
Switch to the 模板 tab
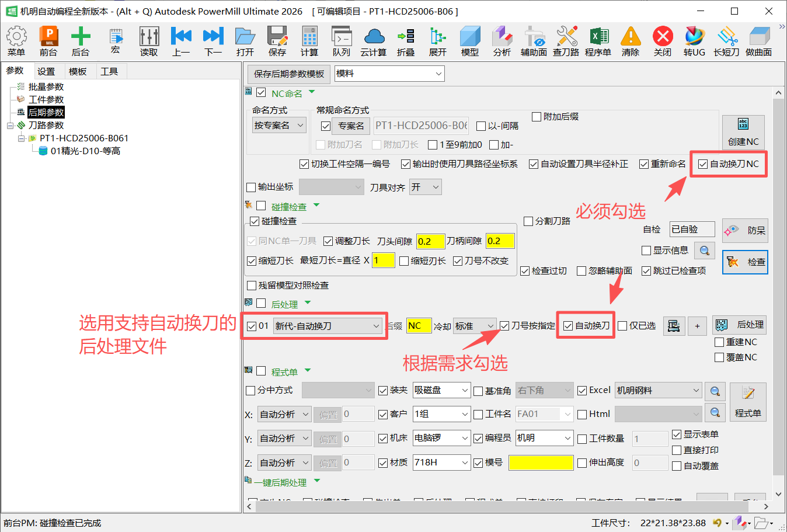tap(78, 71)
